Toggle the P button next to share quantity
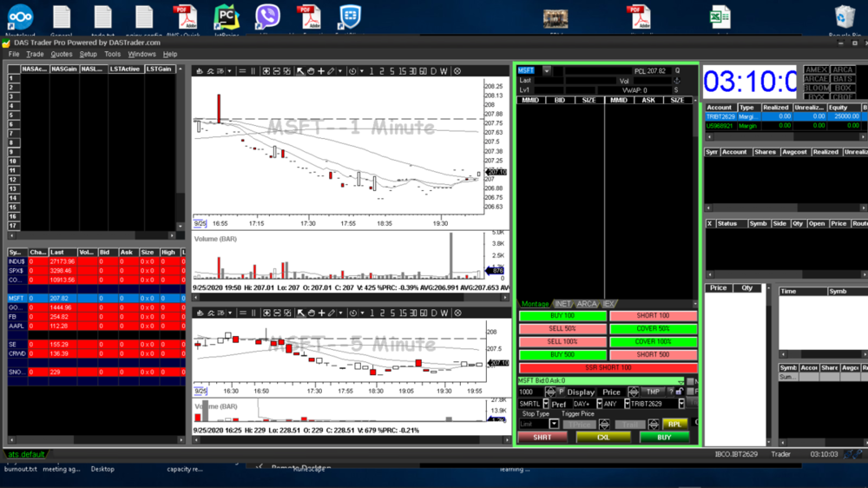Viewport: 868px width, 488px height. click(x=560, y=392)
